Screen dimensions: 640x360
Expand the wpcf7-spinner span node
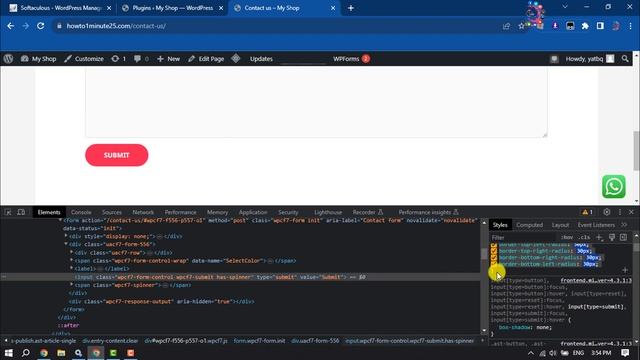pyautogui.click(x=71, y=285)
